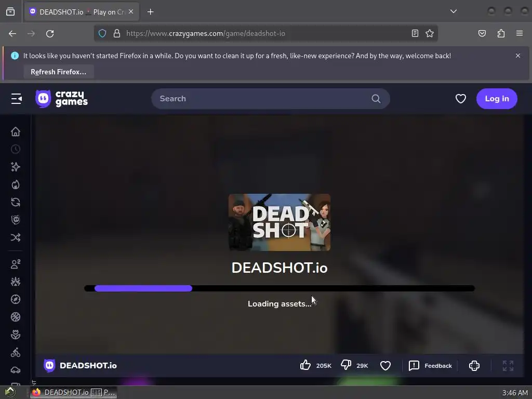Open New games sparkle icon
Image resolution: width=532 pixels, height=399 pixels.
tap(16, 167)
